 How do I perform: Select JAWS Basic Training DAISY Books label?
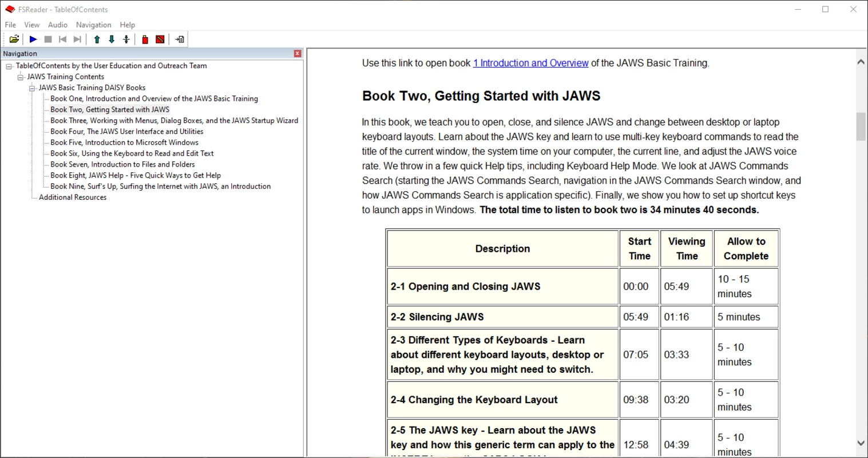(x=92, y=88)
